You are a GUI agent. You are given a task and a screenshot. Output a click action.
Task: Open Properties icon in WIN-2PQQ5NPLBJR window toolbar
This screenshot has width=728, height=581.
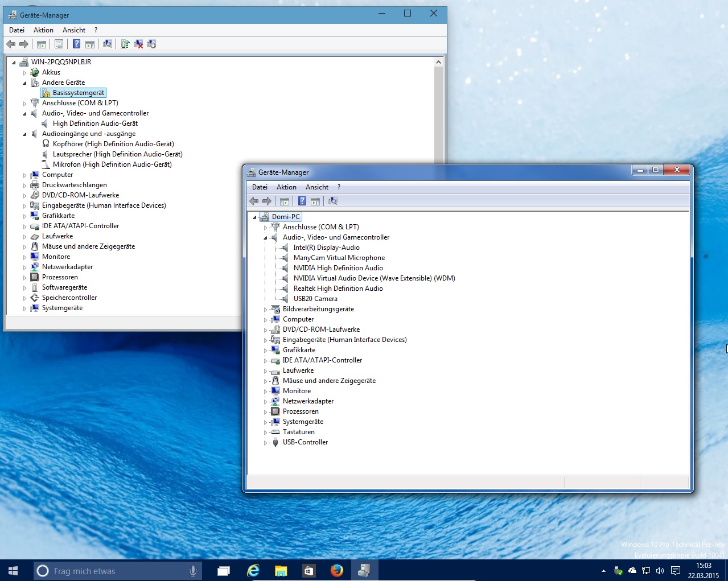pos(59,44)
